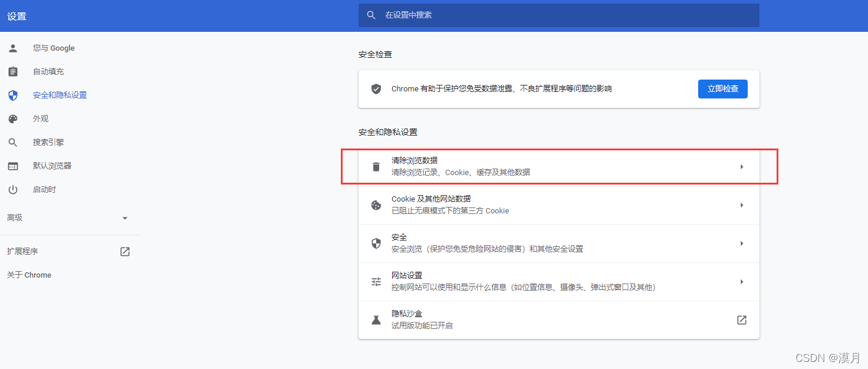
Task: Click the 立即检查 button
Action: [x=723, y=89]
